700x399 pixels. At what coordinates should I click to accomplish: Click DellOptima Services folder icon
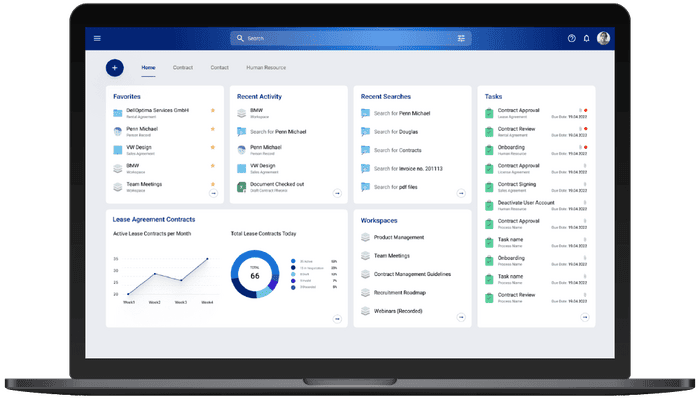(x=118, y=113)
